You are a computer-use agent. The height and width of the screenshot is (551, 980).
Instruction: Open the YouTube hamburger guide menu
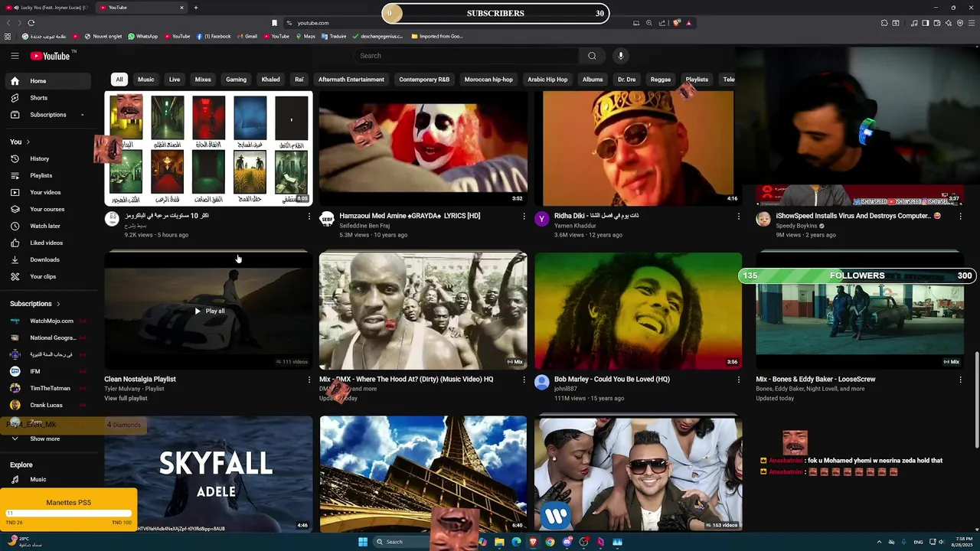click(x=15, y=56)
